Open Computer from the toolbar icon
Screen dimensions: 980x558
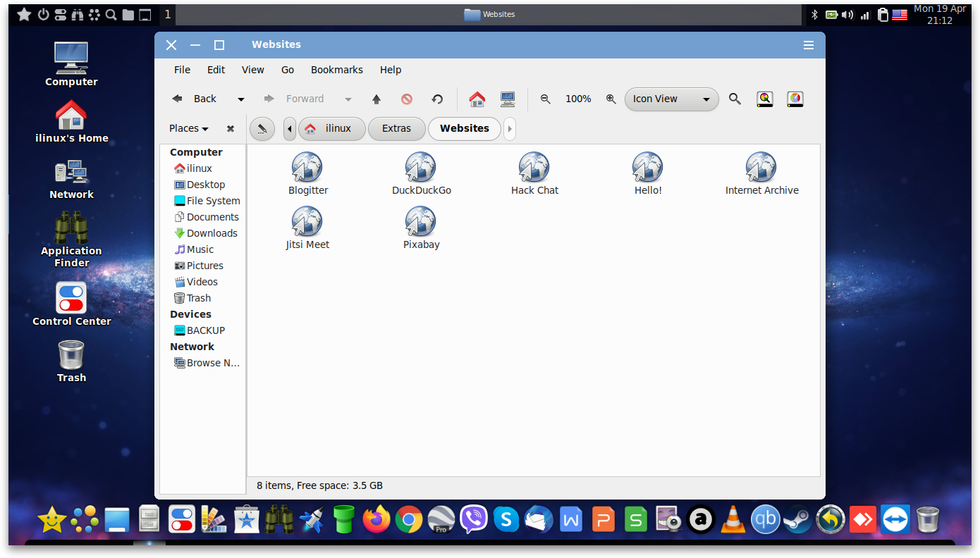pos(508,99)
